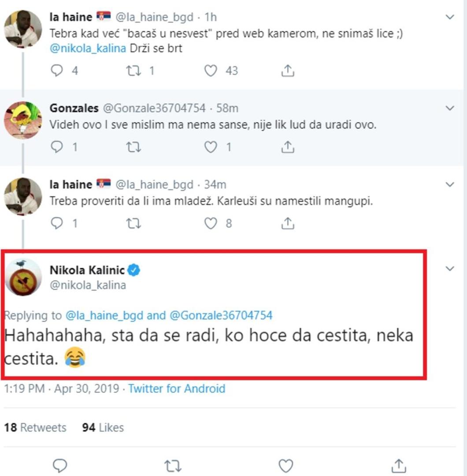467x476 pixels.
Task: Open Nikola Kalinic's profile picture
Action: (x=23, y=277)
